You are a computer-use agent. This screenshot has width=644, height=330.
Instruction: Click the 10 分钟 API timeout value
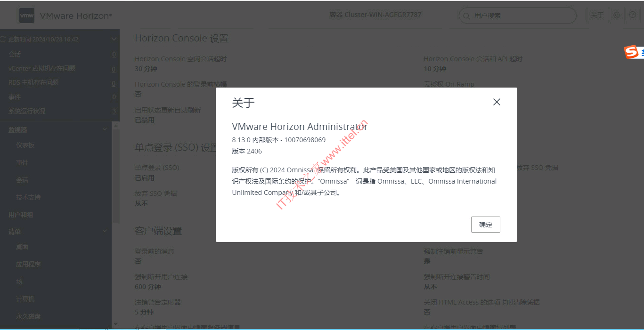click(x=435, y=69)
